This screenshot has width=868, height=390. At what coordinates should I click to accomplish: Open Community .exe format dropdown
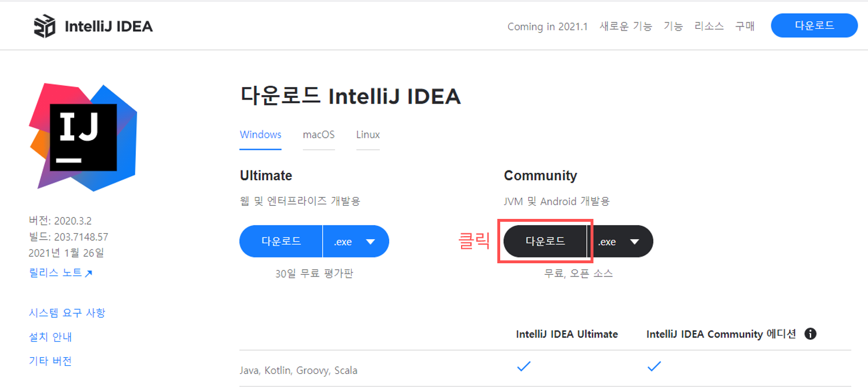coord(620,241)
